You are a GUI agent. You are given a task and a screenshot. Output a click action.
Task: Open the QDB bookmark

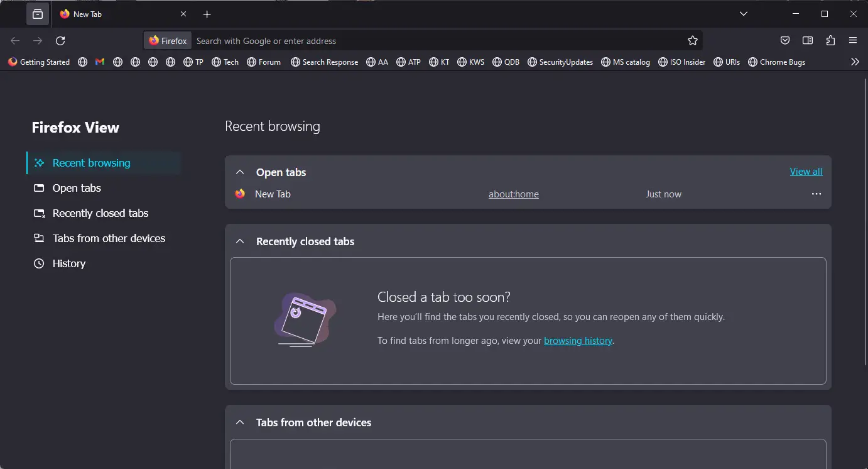(x=506, y=62)
